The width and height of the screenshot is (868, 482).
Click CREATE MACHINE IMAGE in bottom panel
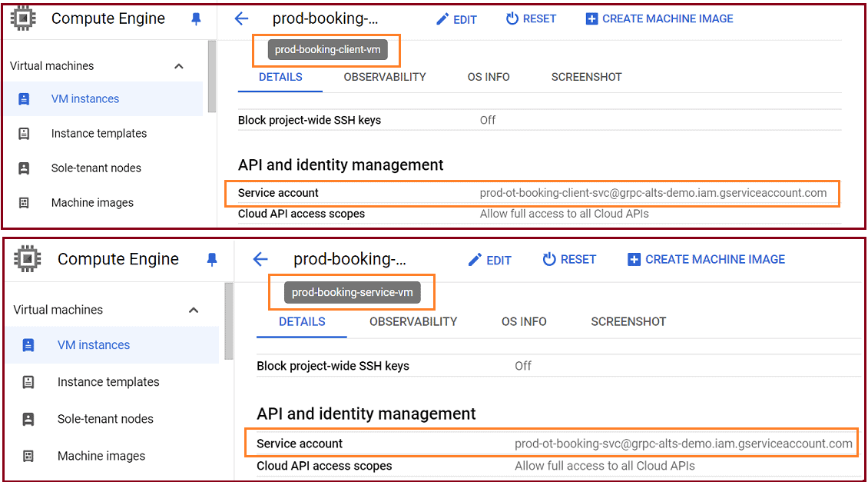coord(707,259)
